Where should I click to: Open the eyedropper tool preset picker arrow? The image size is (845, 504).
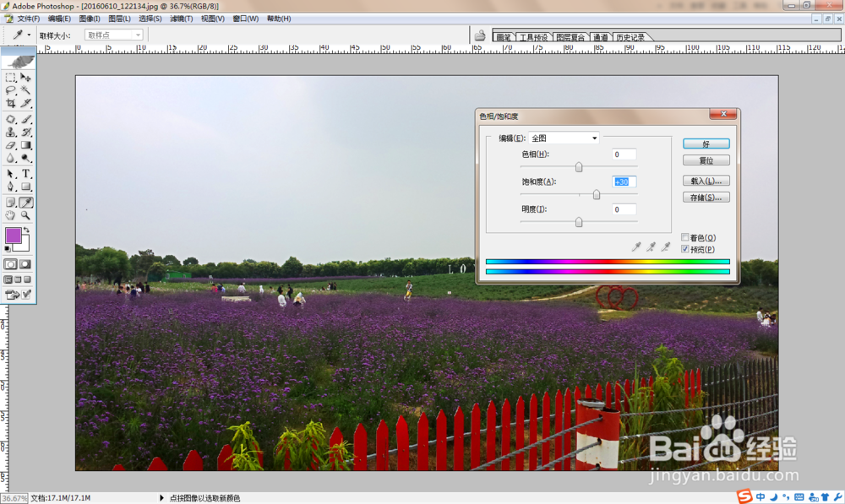pos(29,35)
